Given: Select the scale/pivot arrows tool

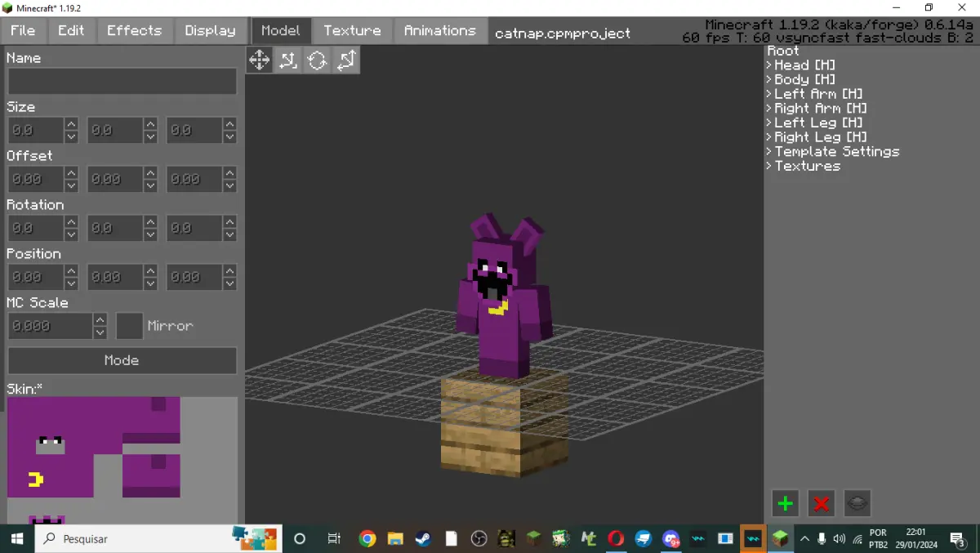Looking at the screenshot, I should 346,60.
